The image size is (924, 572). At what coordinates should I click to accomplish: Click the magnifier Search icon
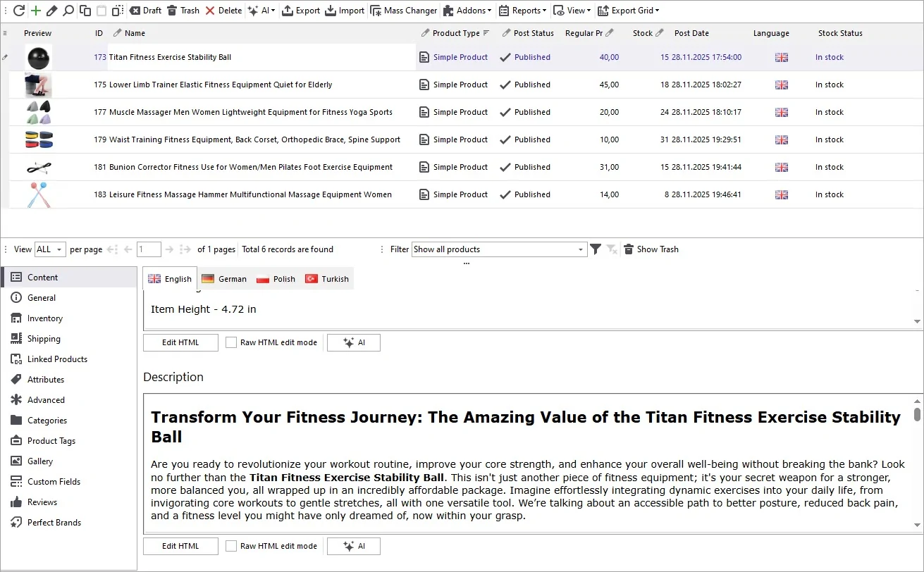(x=68, y=11)
